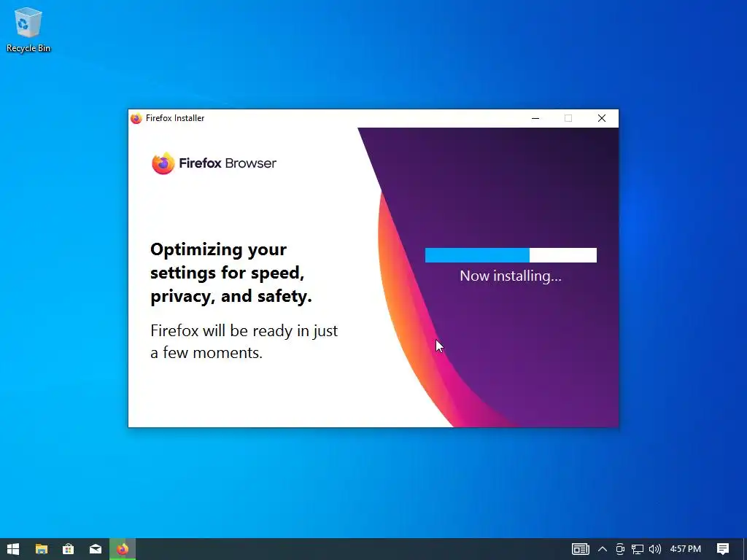Click the Firefox logo in installer title bar
This screenshot has width=747, height=560.
136,118
